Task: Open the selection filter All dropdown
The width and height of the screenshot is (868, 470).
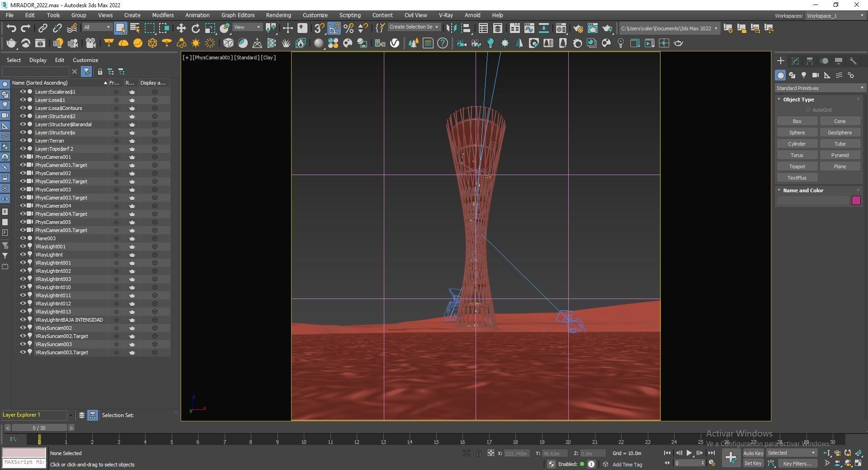Action: pos(97,27)
